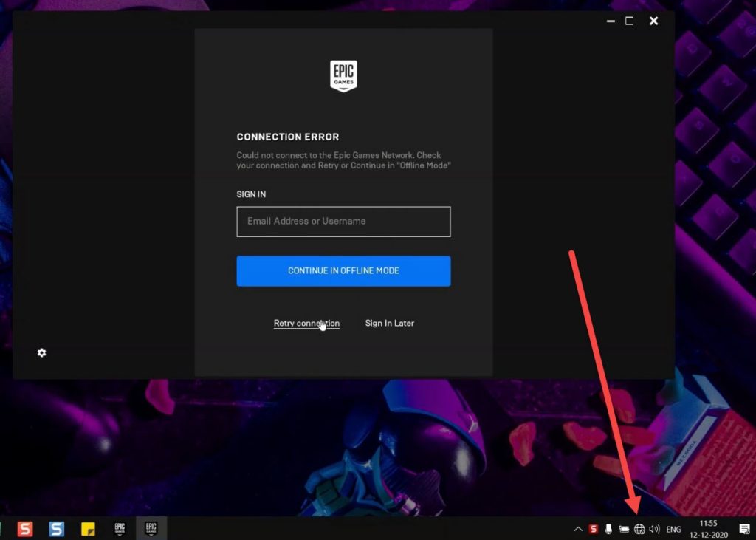Screen dimensions: 756x540
Task: Minimize the Epic Games Launcher window
Action: (x=611, y=21)
